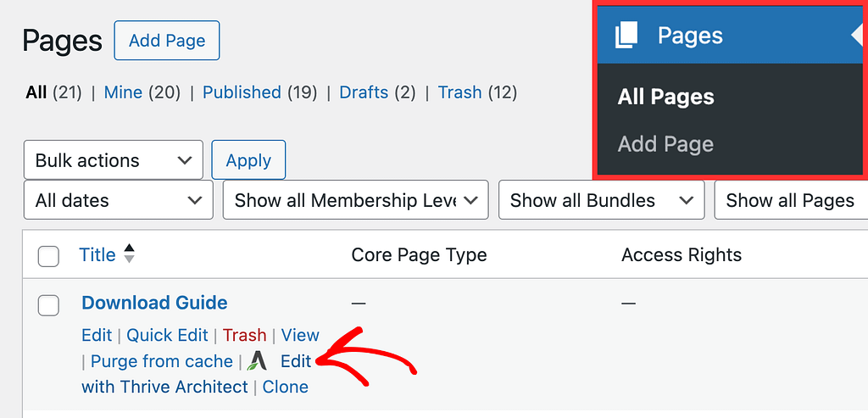View the Trash pages list
Image resolution: width=868 pixels, height=418 pixels.
[x=460, y=92]
